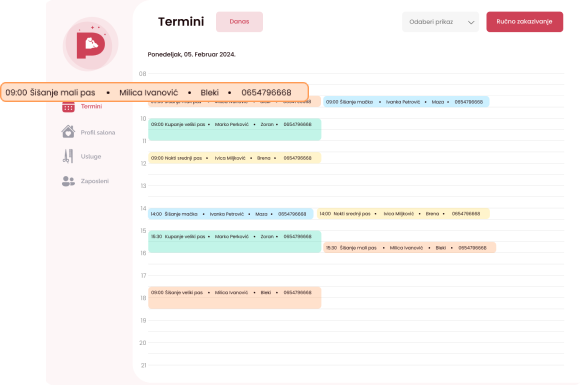The width and height of the screenshot is (581, 385).
Task: Click the Odaberi prikaz chevron arrow
Action: [x=471, y=22]
